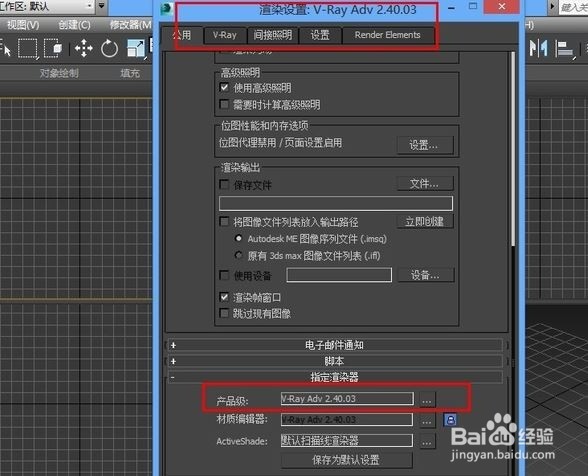Select 原有 3ds max 图像文件列表 (.ifl) radio
This screenshot has width=588, height=476.
(238, 255)
